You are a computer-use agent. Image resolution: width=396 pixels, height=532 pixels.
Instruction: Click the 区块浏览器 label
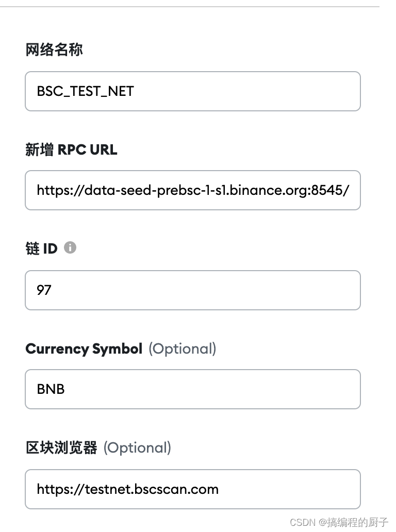coord(61,447)
